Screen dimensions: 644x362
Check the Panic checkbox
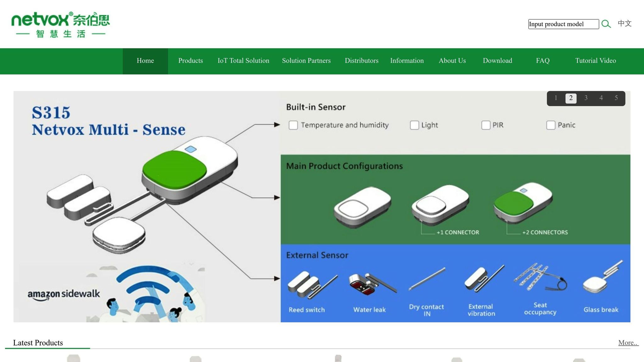[x=551, y=125]
